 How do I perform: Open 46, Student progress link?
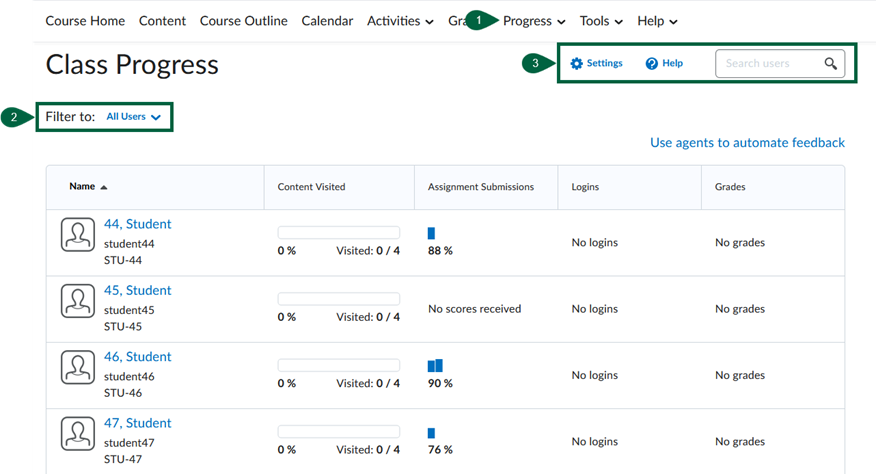coord(137,357)
